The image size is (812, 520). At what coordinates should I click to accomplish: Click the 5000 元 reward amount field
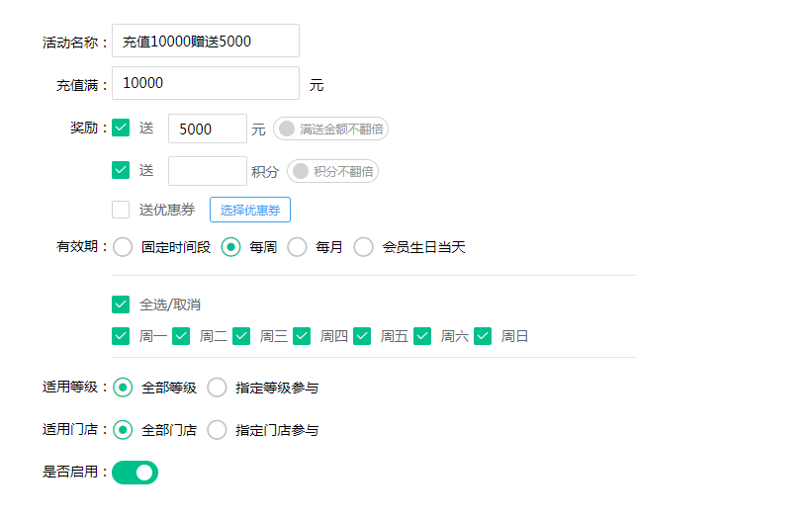pos(208,129)
